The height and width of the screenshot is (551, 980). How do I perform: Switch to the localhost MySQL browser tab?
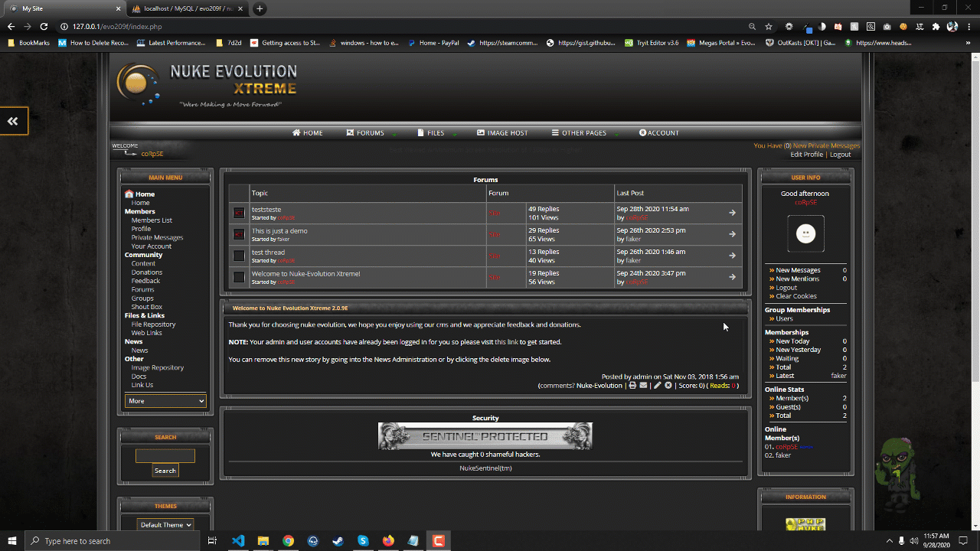coord(188,8)
